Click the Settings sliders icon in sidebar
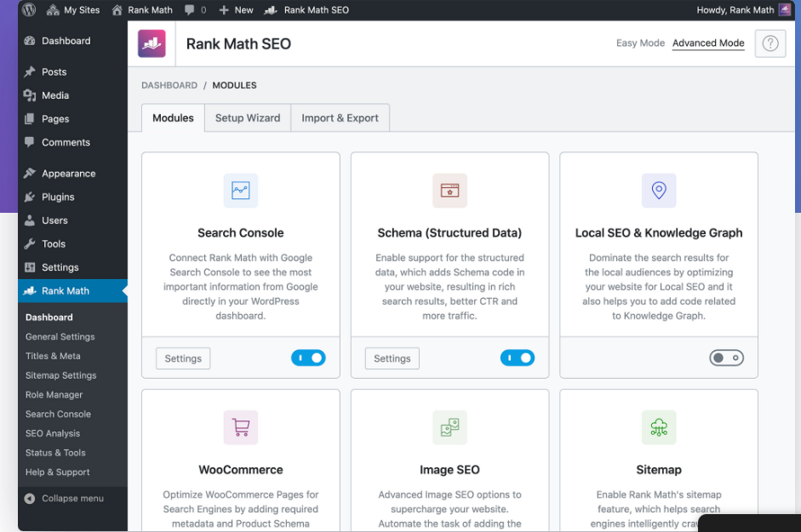 pos(30,267)
